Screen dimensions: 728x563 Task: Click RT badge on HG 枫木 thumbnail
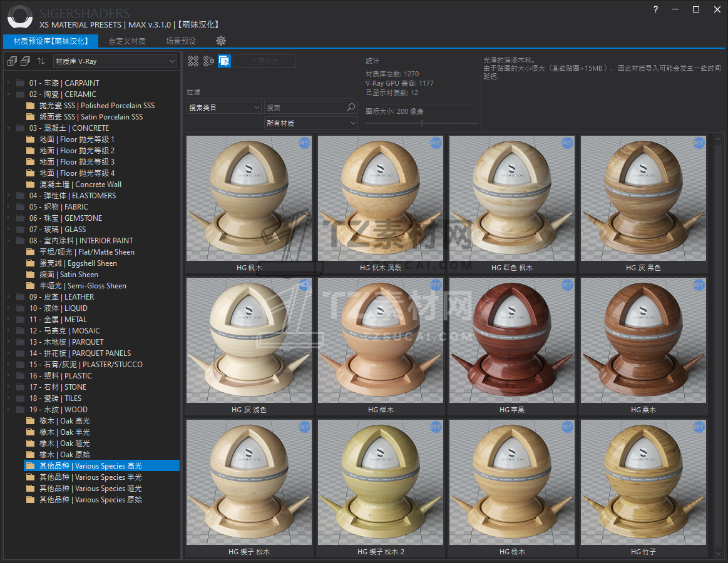305,143
